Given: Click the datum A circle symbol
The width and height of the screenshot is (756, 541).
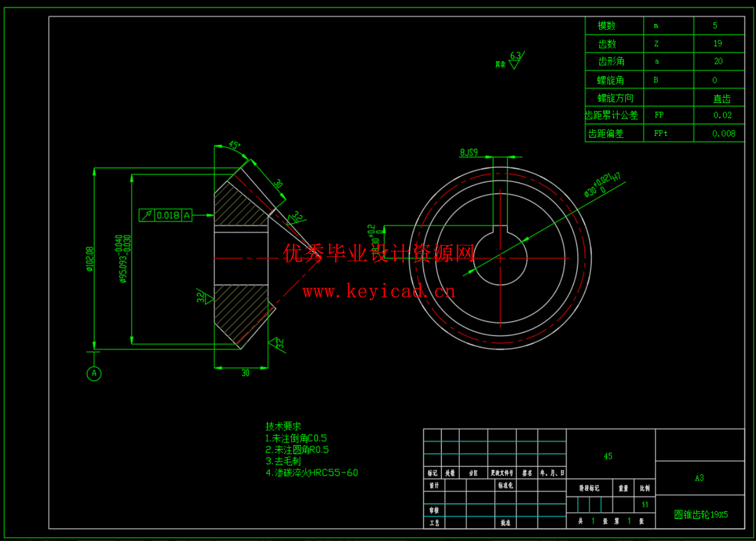Looking at the screenshot, I should pos(94,373).
